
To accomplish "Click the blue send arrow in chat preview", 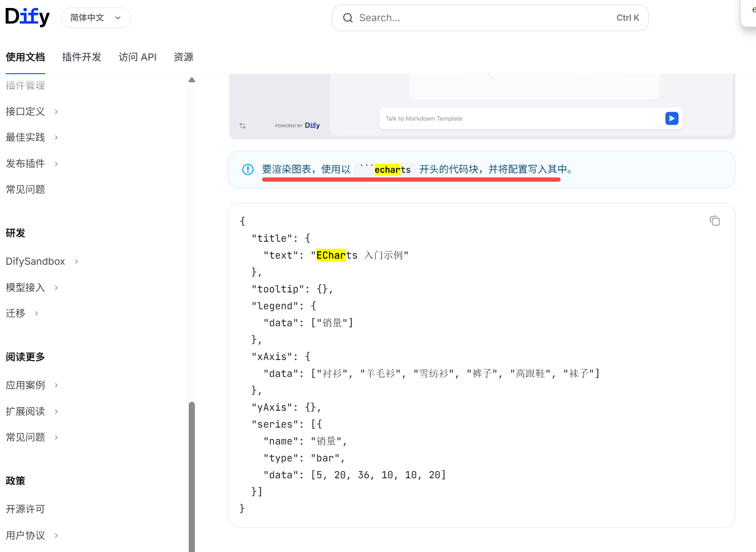I will [x=671, y=118].
